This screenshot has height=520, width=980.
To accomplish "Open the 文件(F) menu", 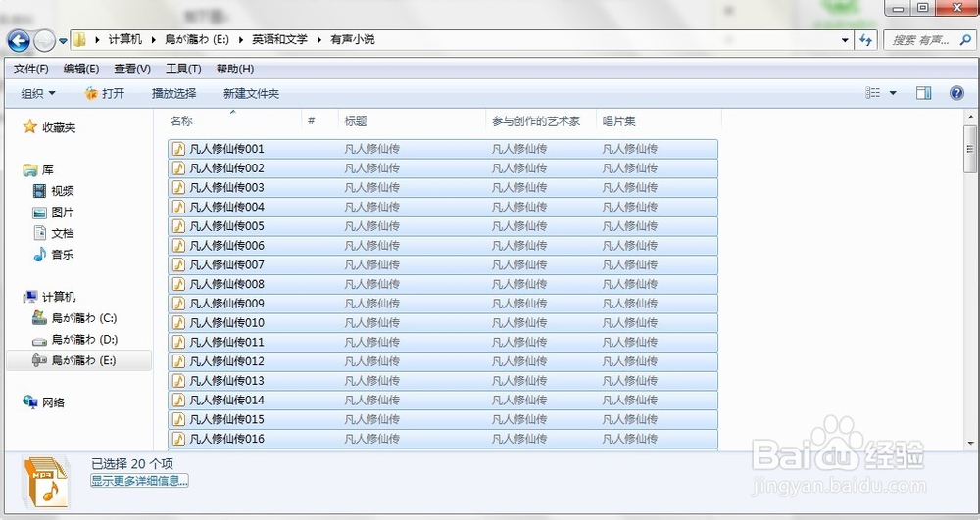I will (x=30, y=69).
